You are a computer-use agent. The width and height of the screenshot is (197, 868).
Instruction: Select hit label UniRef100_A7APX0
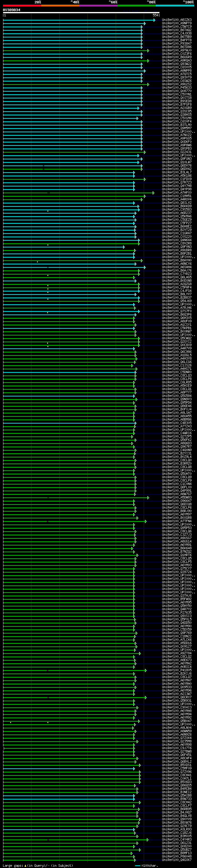(x=177, y=193)
